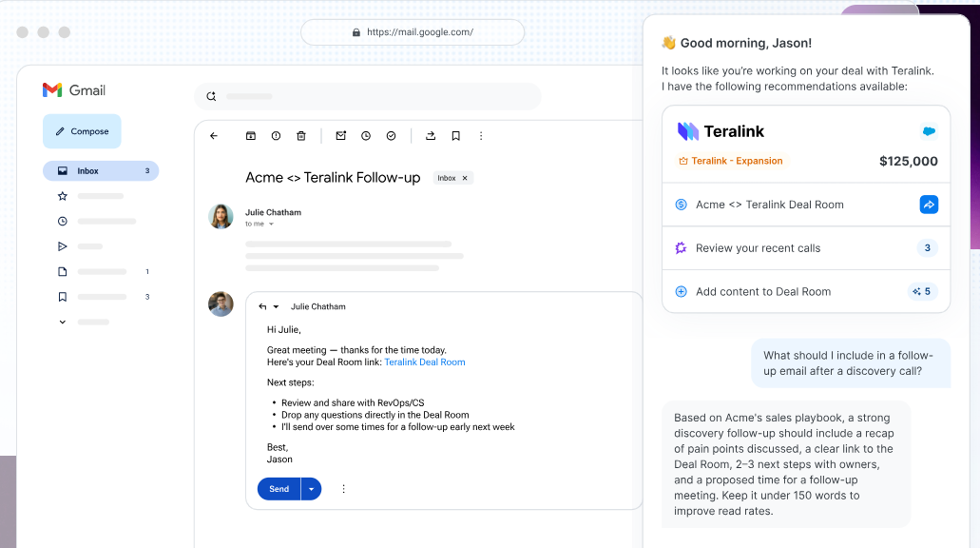980x548 pixels.
Task: Click the Gmail logo
Action: tap(74, 90)
